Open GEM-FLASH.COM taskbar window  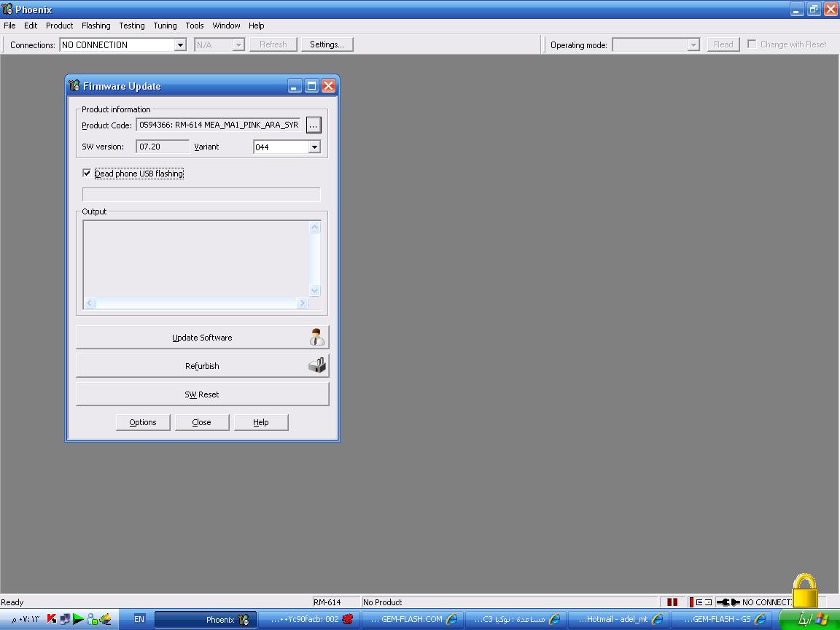pyautogui.click(x=413, y=619)
